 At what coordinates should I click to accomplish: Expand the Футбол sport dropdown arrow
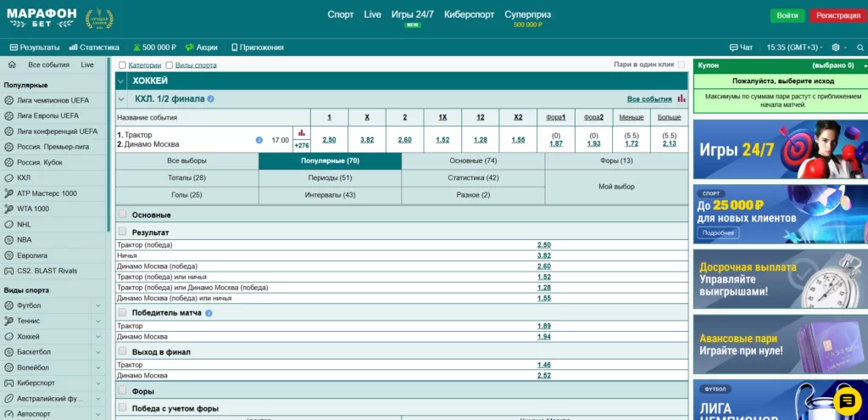pyautogui.click(x=98, y=305)
